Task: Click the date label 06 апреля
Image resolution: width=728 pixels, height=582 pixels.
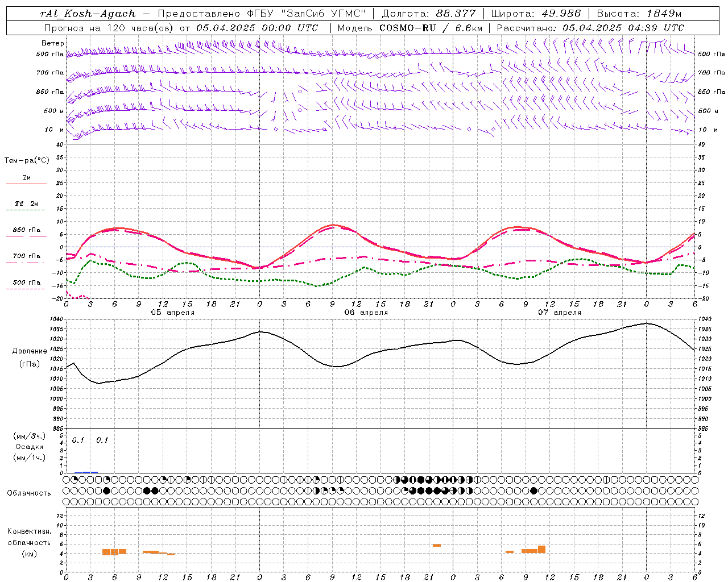Action: pyautogui.click(x=366, y=313)
